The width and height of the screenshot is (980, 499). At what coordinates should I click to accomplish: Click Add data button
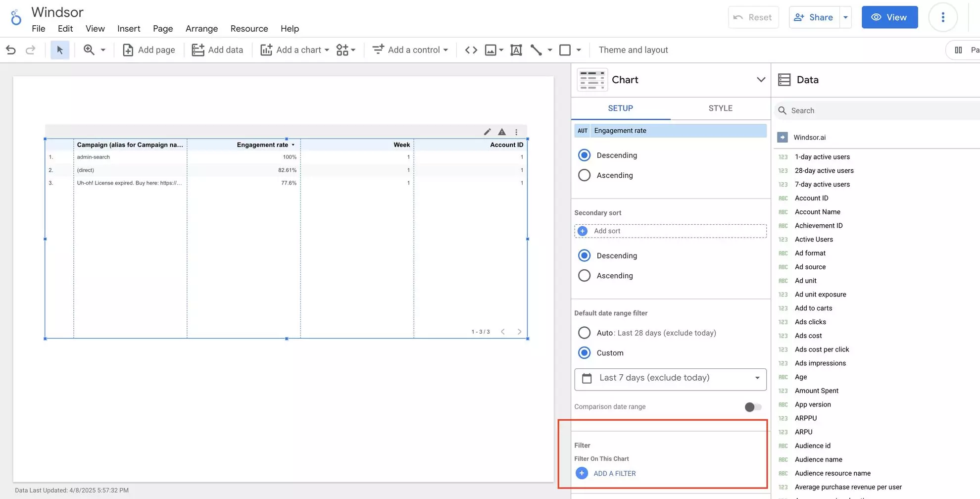(x=217, y=50)
